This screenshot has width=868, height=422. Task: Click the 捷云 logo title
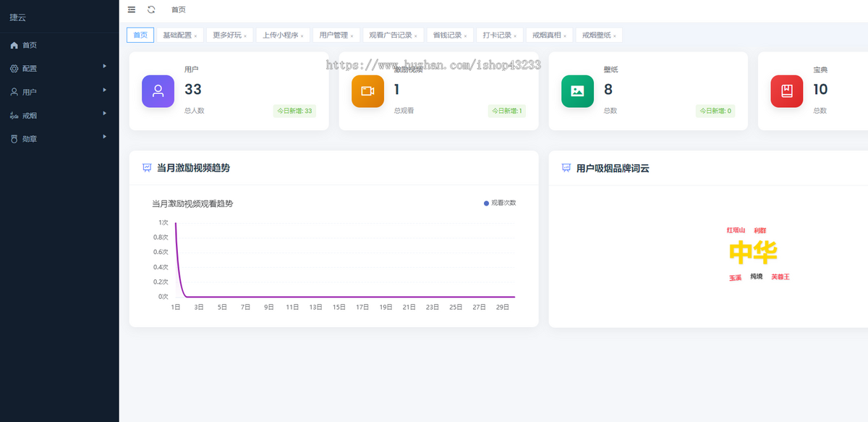[x=17, y=17]
